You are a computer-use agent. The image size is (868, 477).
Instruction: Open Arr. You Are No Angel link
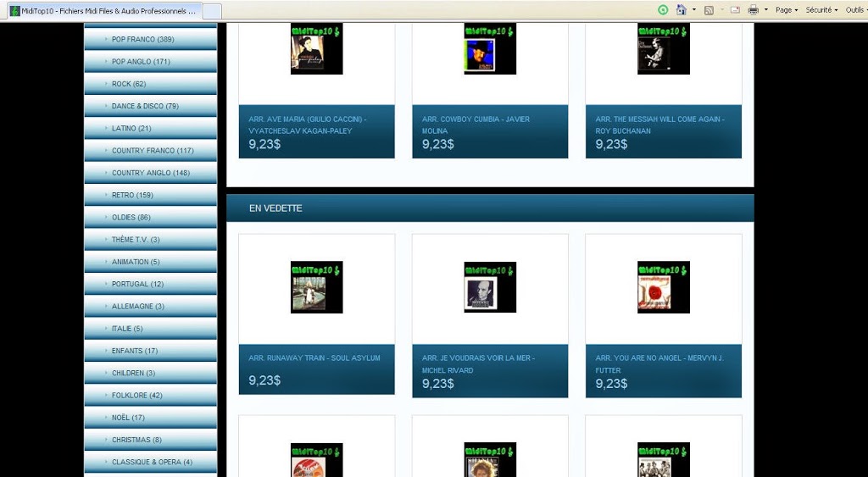(659, 364)
